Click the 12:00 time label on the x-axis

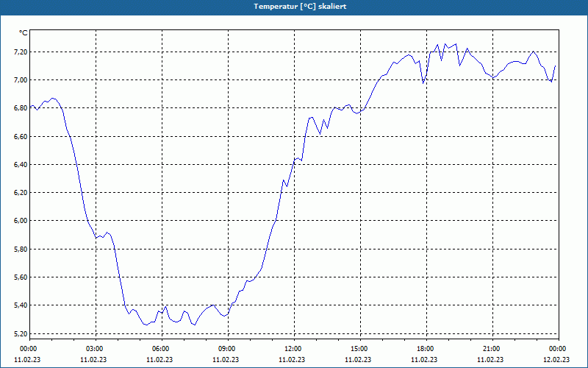[x=294, y=349]
